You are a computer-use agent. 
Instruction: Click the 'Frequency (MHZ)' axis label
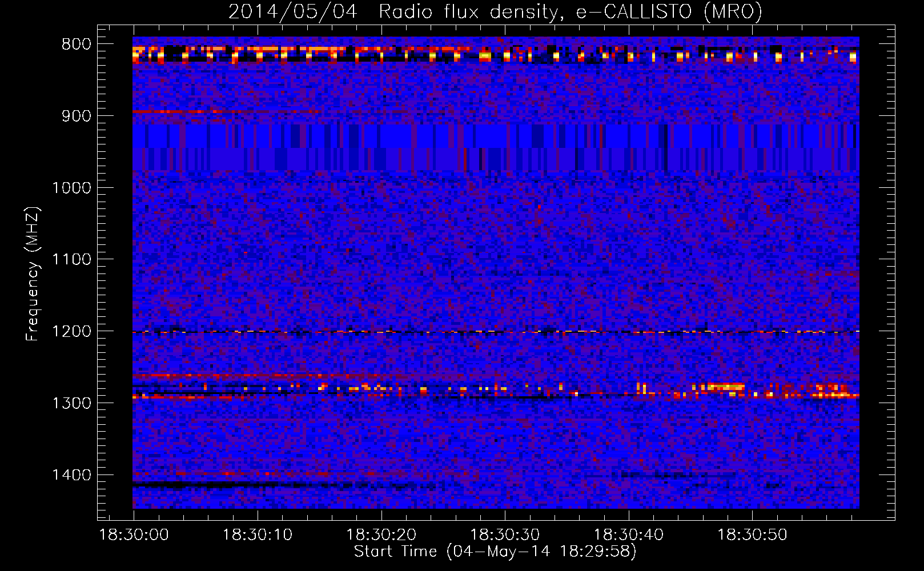pos(33,274)
